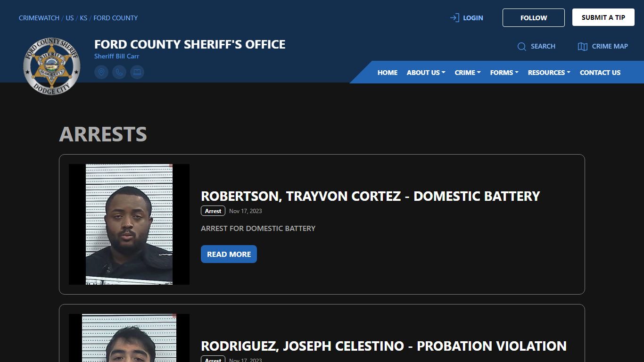Expand the FORMS dropdown menu

[x=504, y=73]
